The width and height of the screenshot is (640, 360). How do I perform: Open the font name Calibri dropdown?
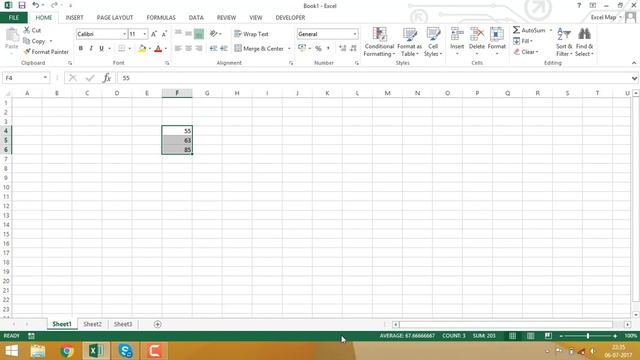(x=124, y=34)
